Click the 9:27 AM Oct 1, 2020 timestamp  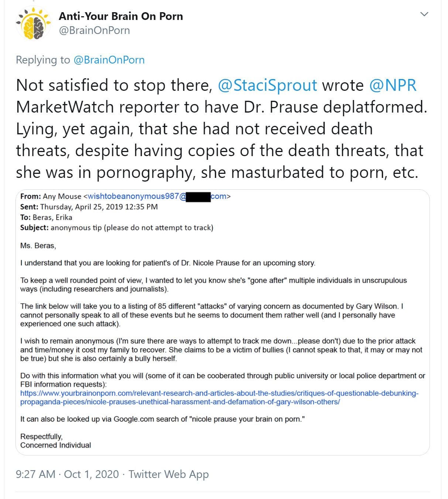tap(67, 474)
